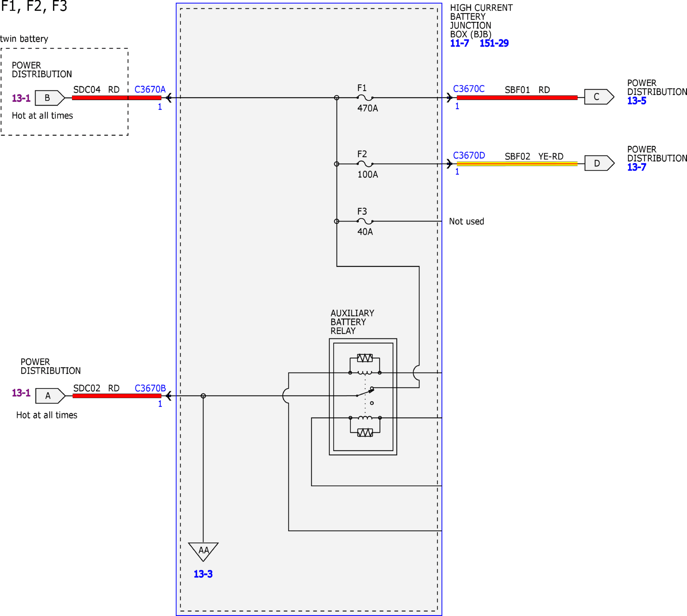Select the A off-page connector arrow
The image size is (687, 616).
click(x=50, y=396)
